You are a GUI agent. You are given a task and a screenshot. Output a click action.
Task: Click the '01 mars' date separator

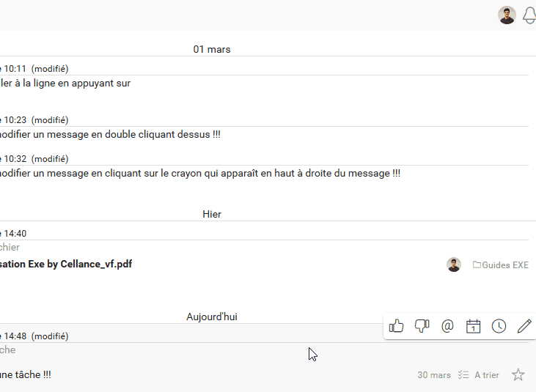pos(212,49)
